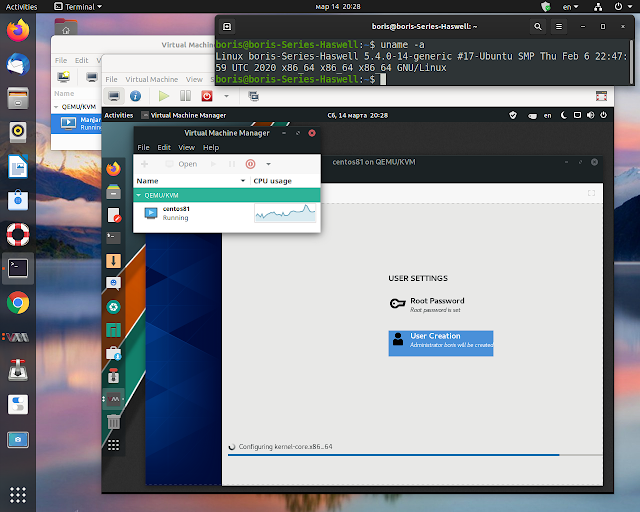Click the Home folder icon on desktop
640x512 pixels.
point(66,27)
